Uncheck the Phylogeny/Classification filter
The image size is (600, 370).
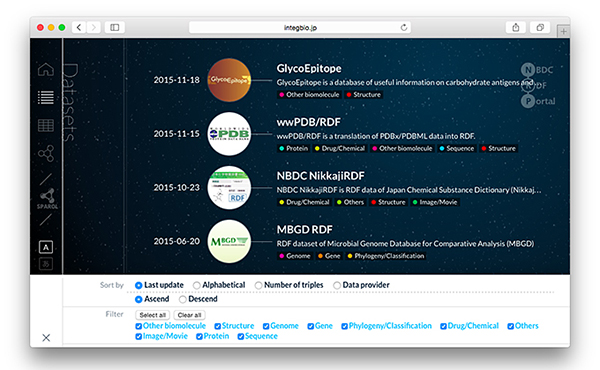click(344, 326)
